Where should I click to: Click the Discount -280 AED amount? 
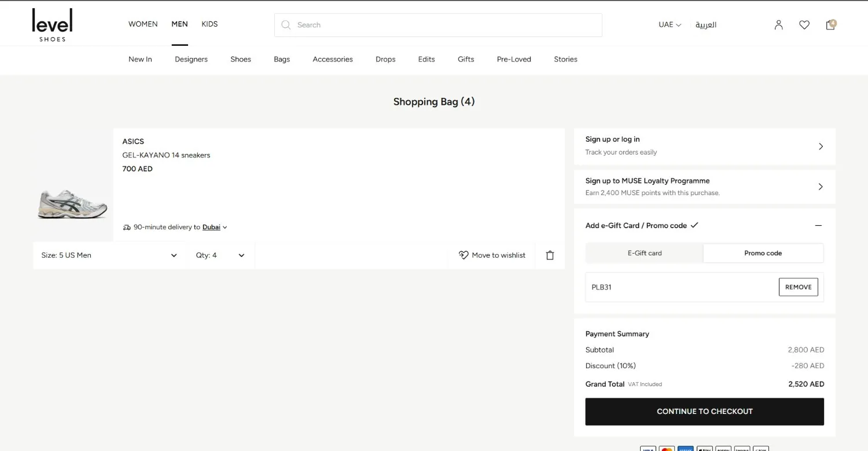[x=808, y=366]
